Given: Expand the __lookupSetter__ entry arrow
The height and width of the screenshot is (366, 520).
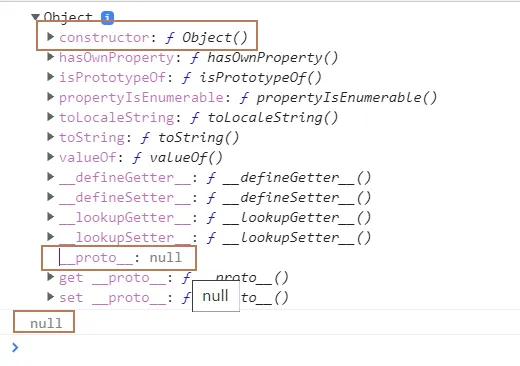Looking at the screenshot, I should 50,237.
